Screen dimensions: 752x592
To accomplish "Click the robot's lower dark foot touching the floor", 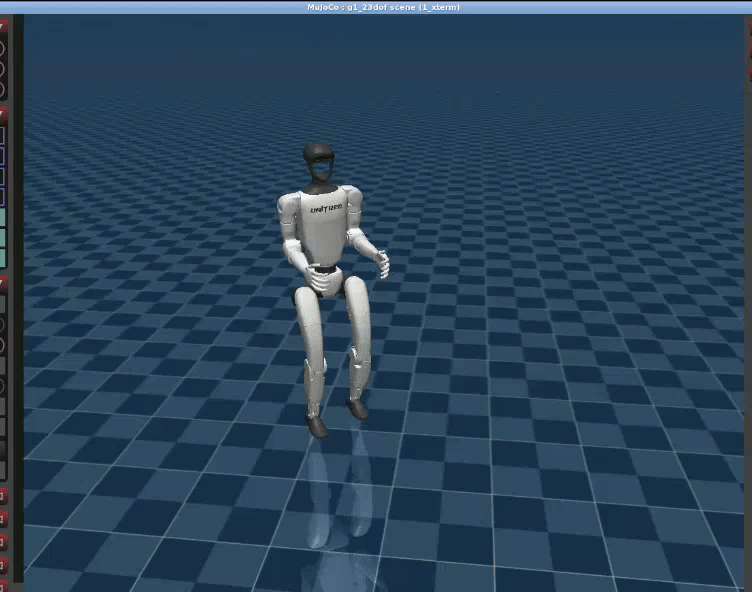I will pos(317,427).
